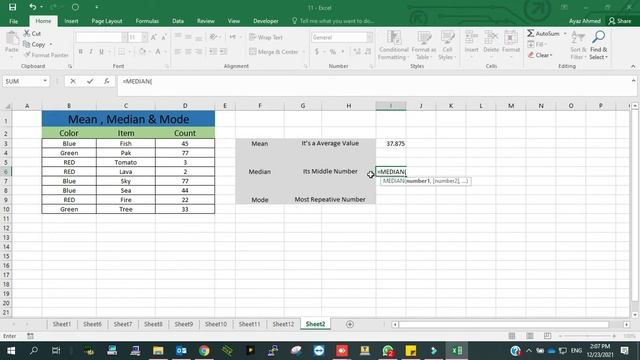Screen dimensions: 640x360
Task: Toggle Wrap Text
Action: 266,37
